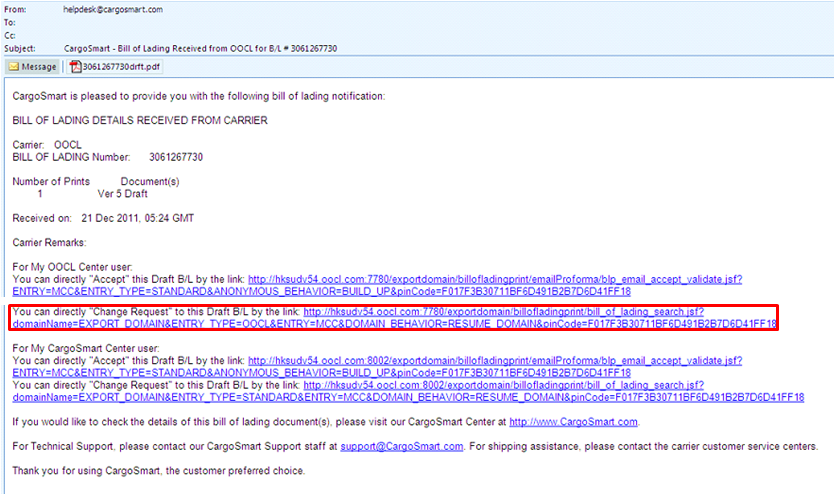The image size is (834, 495).
Task: Visit the www.CargoSmart.com link
Action: pos(573,422)
